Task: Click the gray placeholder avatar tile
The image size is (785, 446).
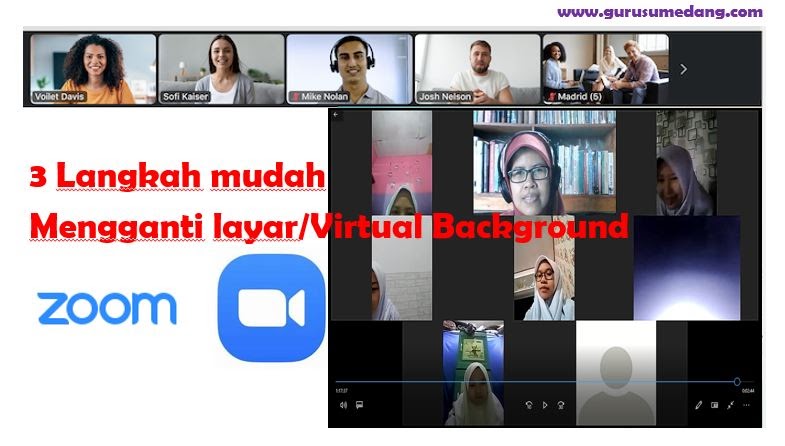Action: pyautogui.click(x=616, y=373)
